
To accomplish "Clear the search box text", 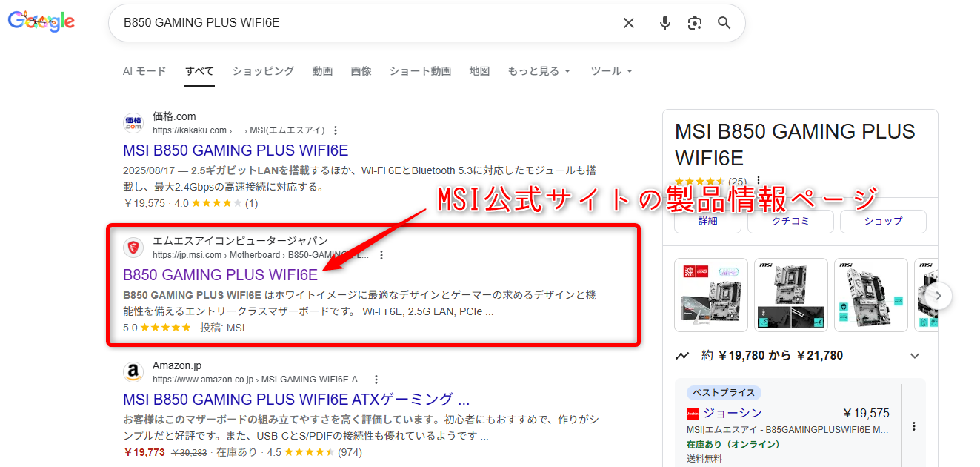I will pyautogui.click(x=628, y=23).
